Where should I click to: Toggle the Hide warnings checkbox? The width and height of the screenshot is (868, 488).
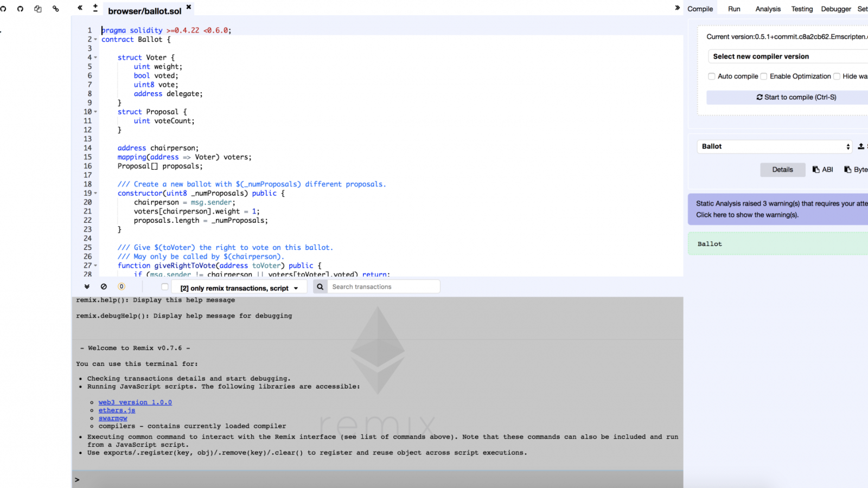pyautogui.click(x=837, y=76)
